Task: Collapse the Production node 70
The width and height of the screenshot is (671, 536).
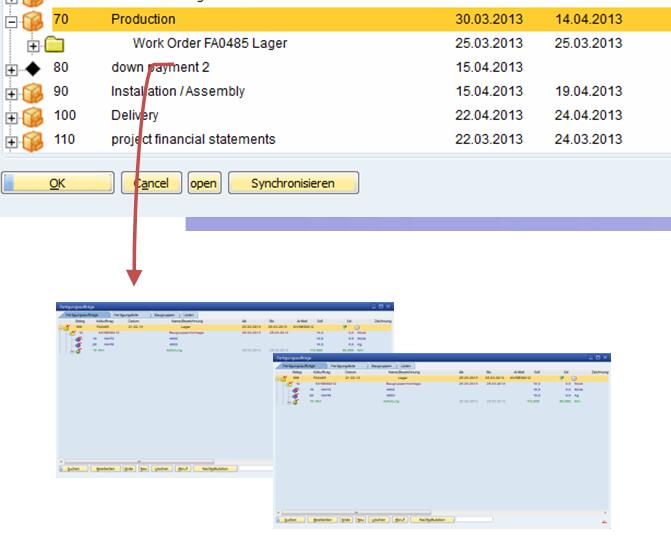Action: pyautogui.click(x=12, y=21)
